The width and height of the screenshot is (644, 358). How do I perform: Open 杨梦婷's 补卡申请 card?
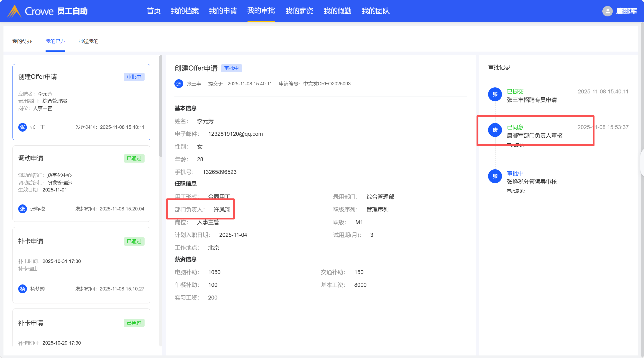point(81,265)
